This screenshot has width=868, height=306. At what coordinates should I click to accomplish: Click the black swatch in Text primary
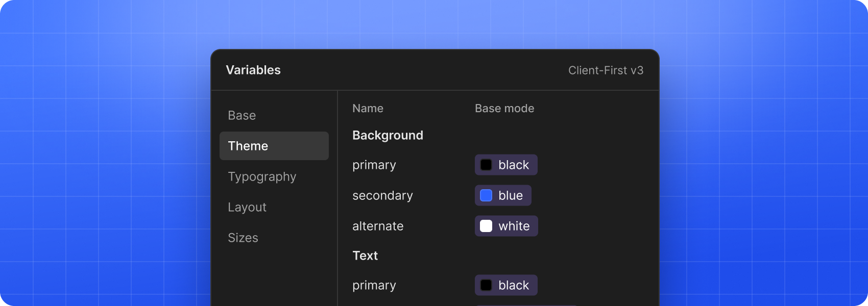coord(486,285)
